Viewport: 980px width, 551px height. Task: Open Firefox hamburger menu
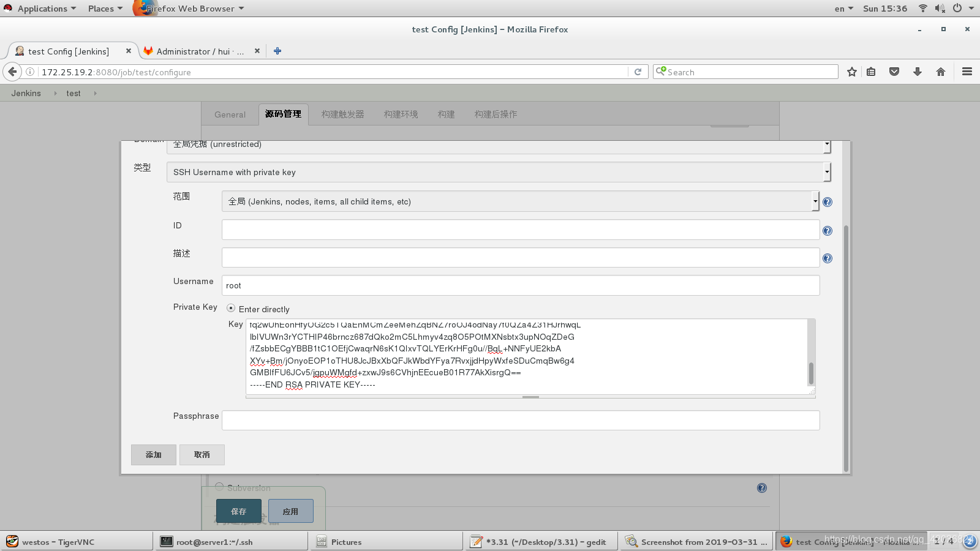[967, 72]
